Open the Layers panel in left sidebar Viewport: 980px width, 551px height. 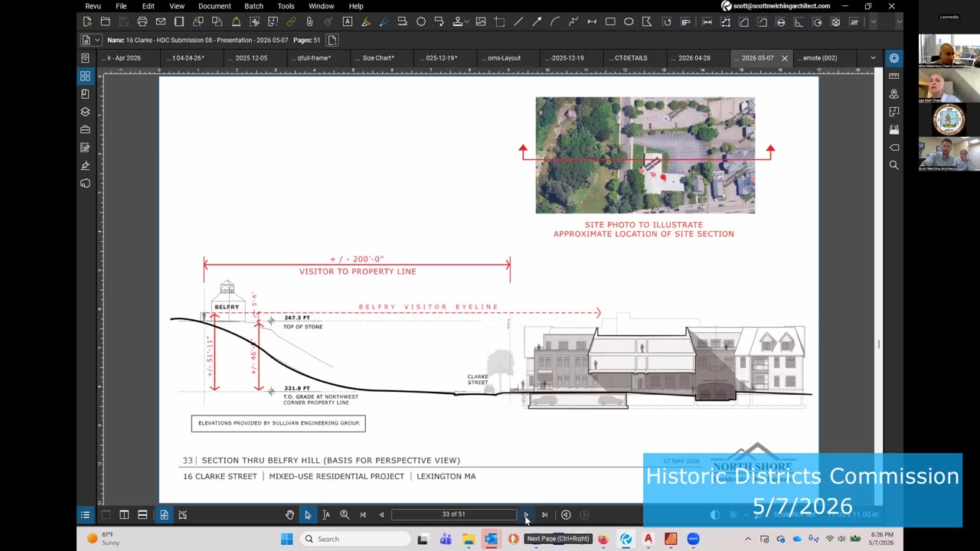85,112
